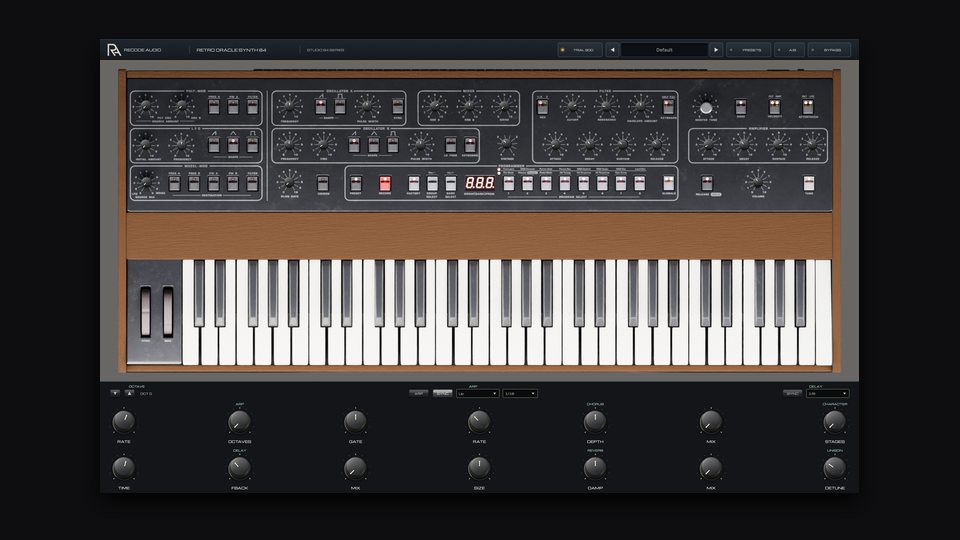Adjust the Mixer Noise knob
This screenshot has width=960, height=540.
[x=504, y=107]
